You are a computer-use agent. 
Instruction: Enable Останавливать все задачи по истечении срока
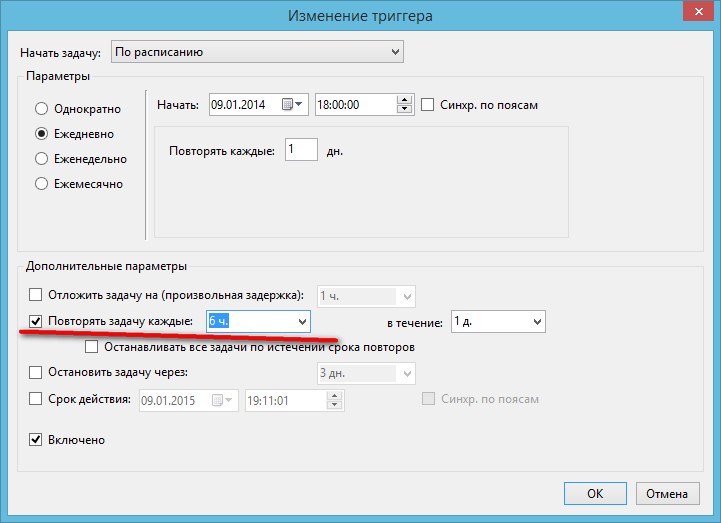click(92, 347)
